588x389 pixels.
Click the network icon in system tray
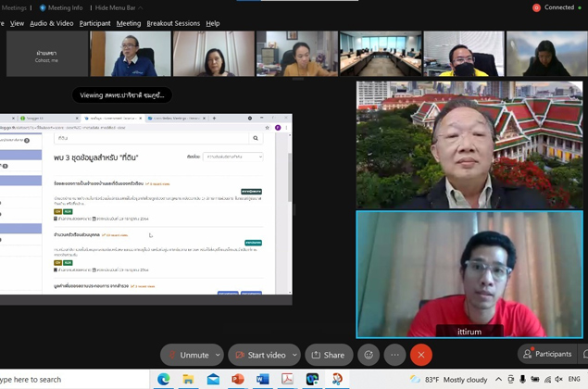[548, 379]
